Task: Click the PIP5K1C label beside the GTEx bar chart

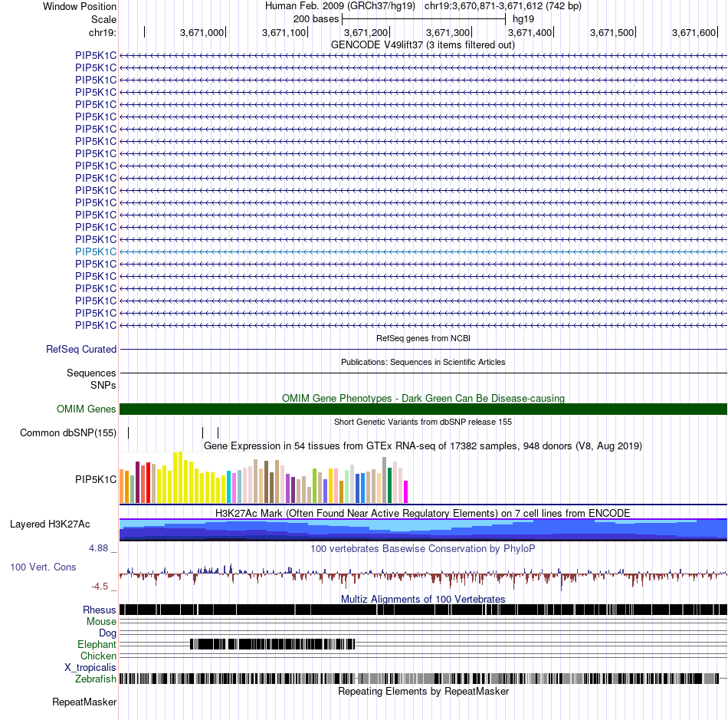Action: [x=96, y=479]
